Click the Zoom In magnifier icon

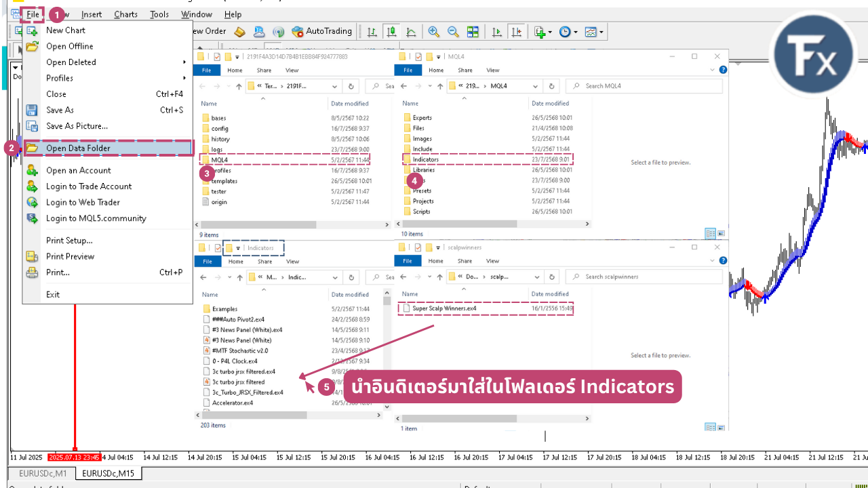click(x=433, y=32)
